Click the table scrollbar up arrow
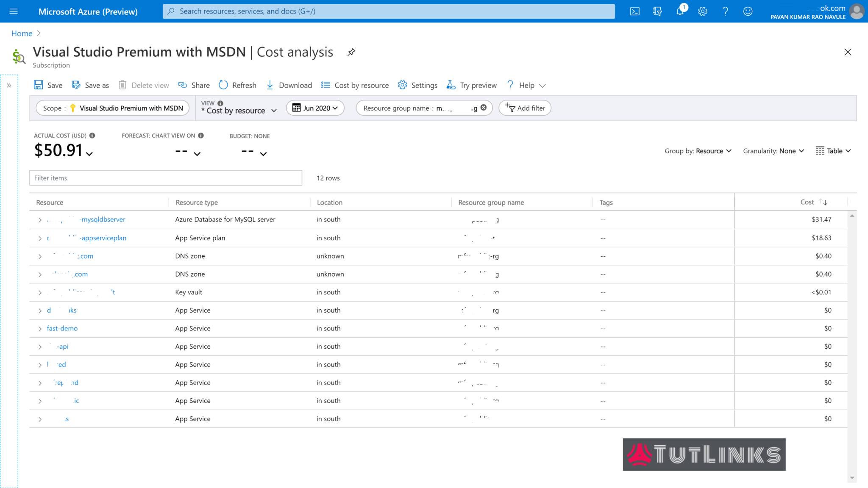The height and width of the screenshot is (488, 868). pyautogui.click(x=852, y=216)
